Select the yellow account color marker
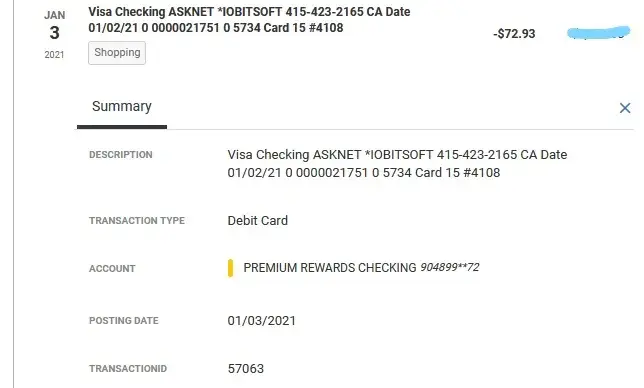Viewport: 644px width, 388px height. pyautogui.click(x=230, y=268)
